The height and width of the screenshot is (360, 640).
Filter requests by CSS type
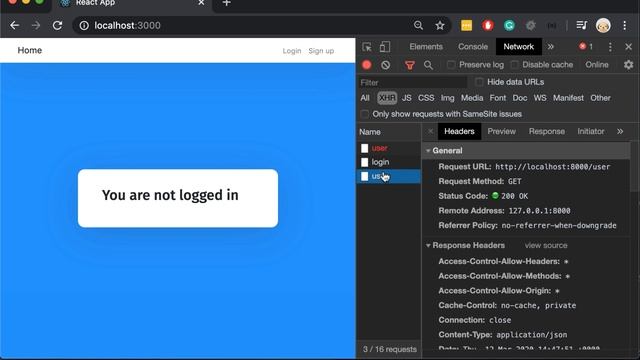coord(426,98)
